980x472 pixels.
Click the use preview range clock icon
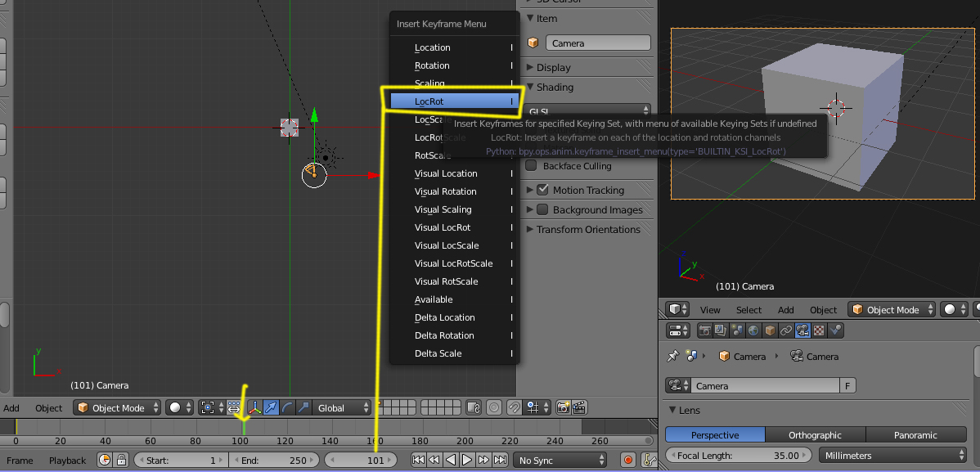tap(105, 461)
